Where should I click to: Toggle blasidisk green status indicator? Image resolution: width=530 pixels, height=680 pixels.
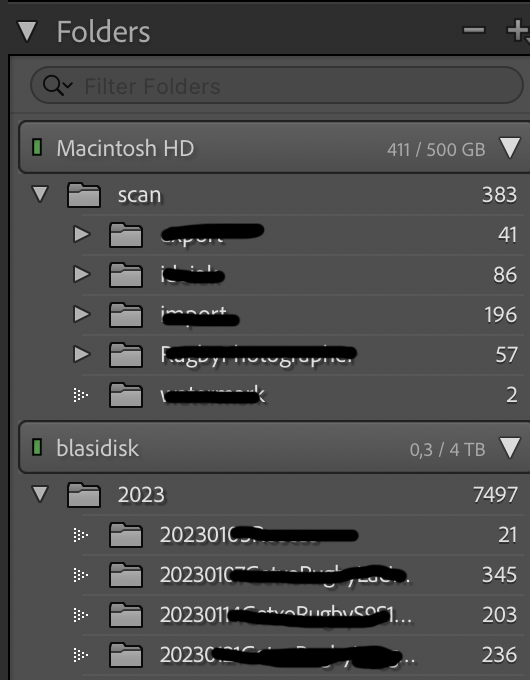(37, 447)
